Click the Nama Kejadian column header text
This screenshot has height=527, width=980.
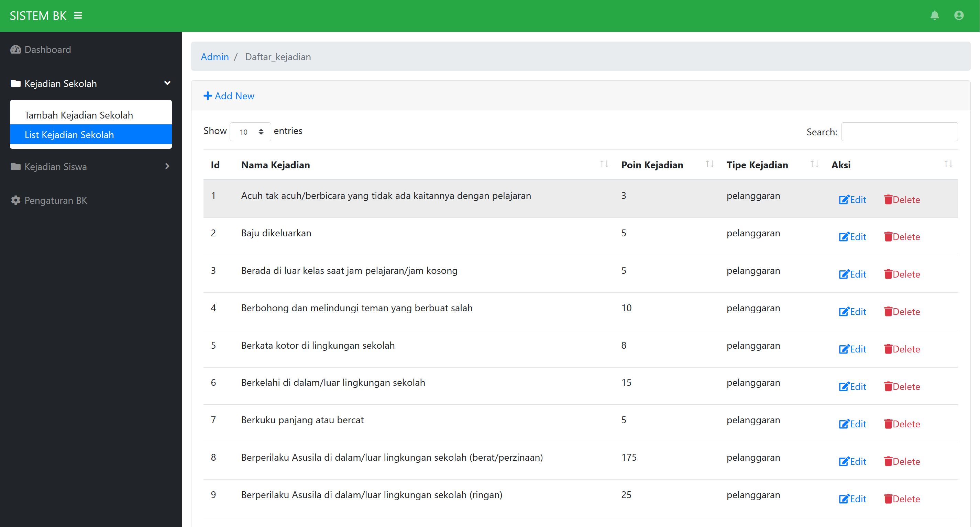(x=275, y=165)
